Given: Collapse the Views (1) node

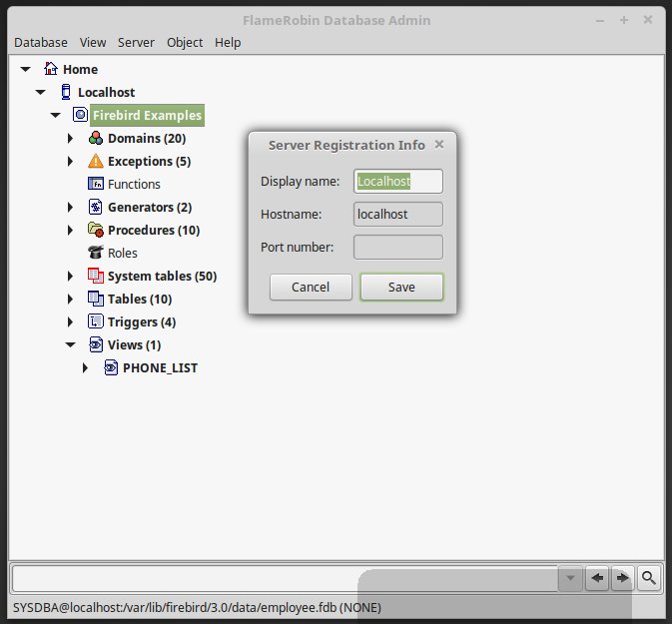Looking at the screenshot, I should coord(71,345).
